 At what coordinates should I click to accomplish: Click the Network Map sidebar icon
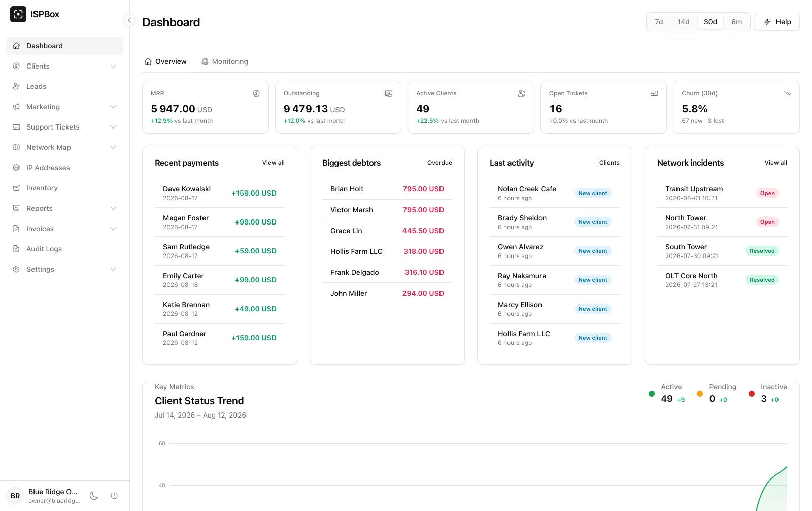pos(16,147)
